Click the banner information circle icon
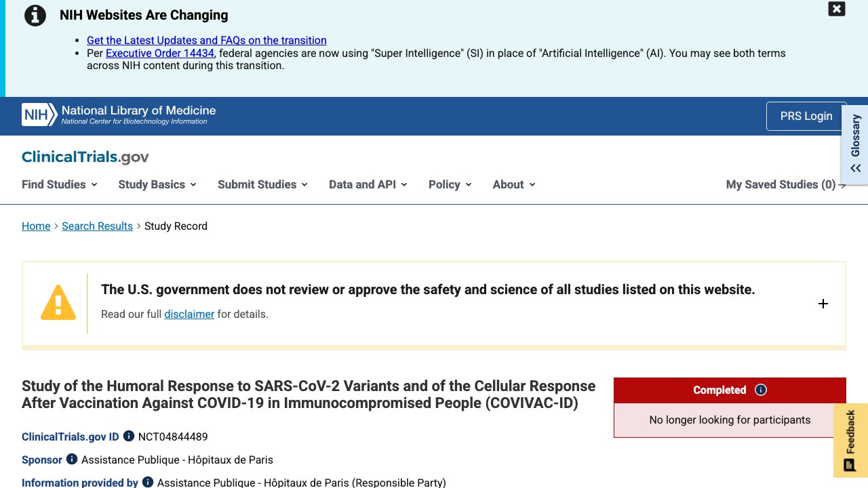The width and height of the screenshot is (868, 488). pos(35,15)
